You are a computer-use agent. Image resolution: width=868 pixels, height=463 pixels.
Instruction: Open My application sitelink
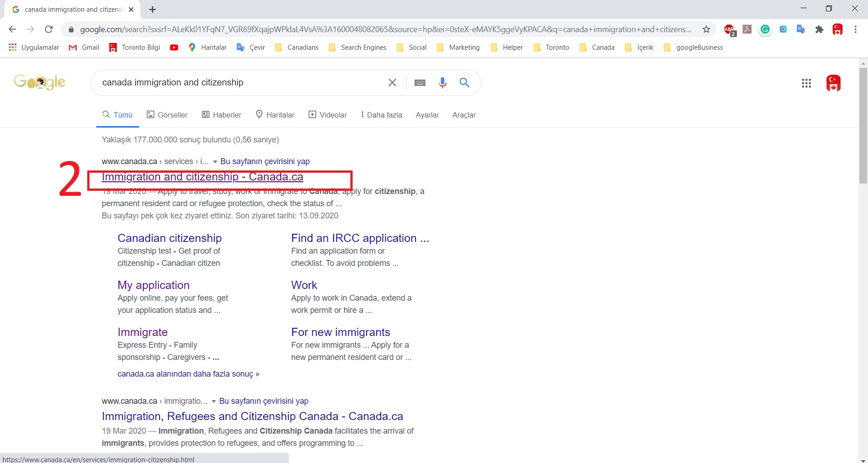pyautogui.click(x=153, y=285)
